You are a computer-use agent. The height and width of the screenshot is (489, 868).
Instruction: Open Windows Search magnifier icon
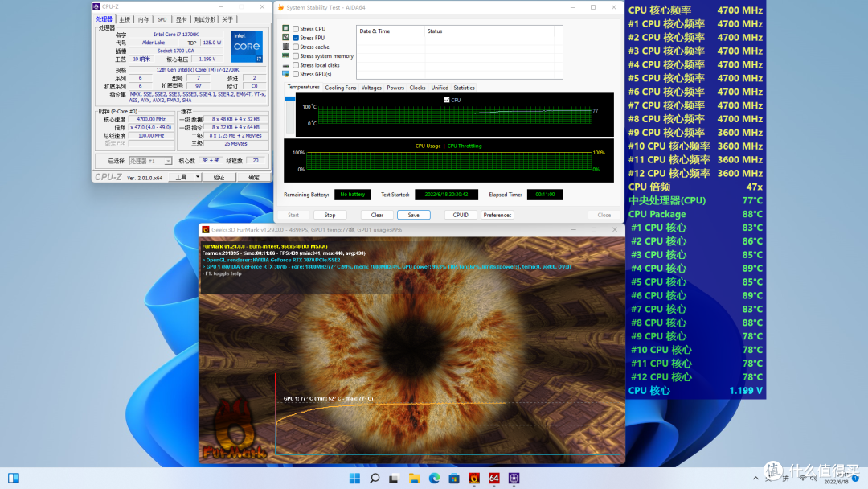coord(375,479)
